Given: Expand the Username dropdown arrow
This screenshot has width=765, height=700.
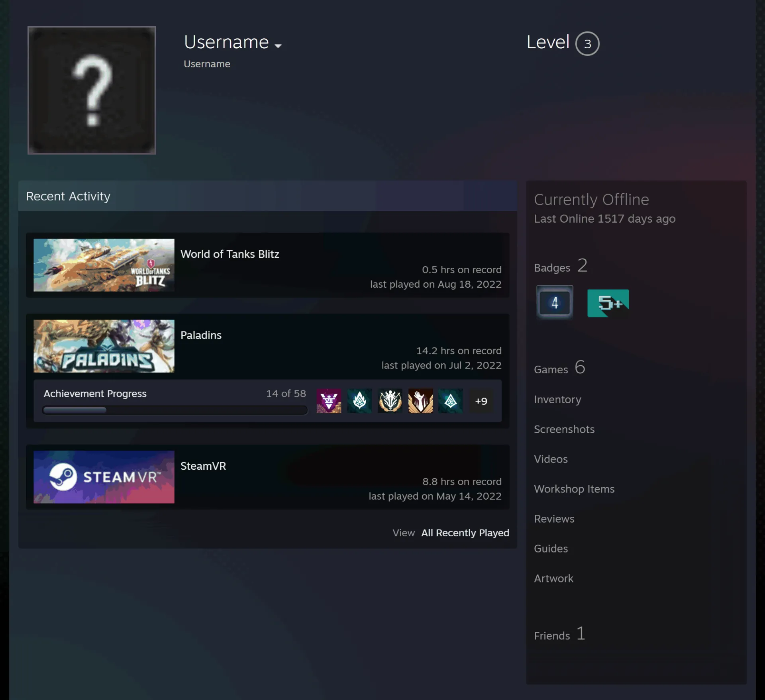Looking at the screenshot, I should pos(278,46).
